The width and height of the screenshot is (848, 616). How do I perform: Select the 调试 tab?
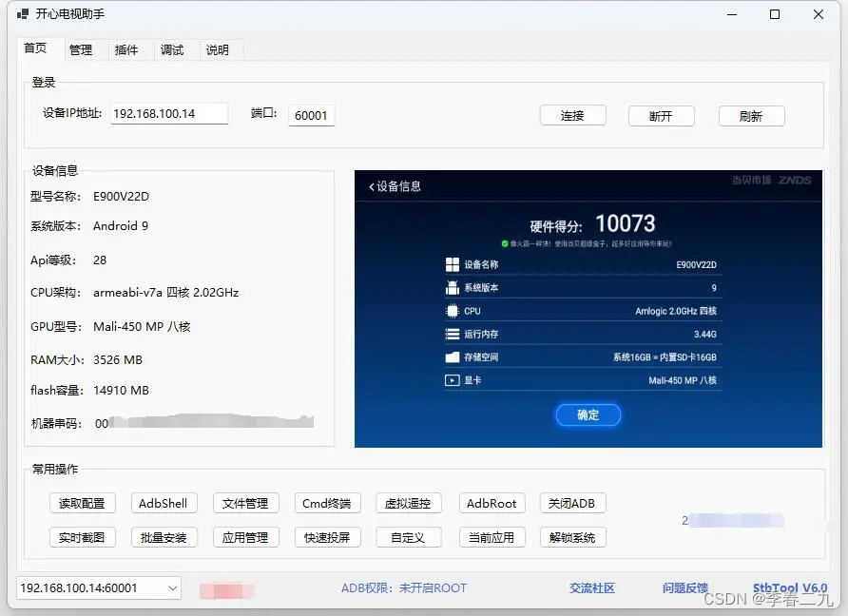coord(172,49)
